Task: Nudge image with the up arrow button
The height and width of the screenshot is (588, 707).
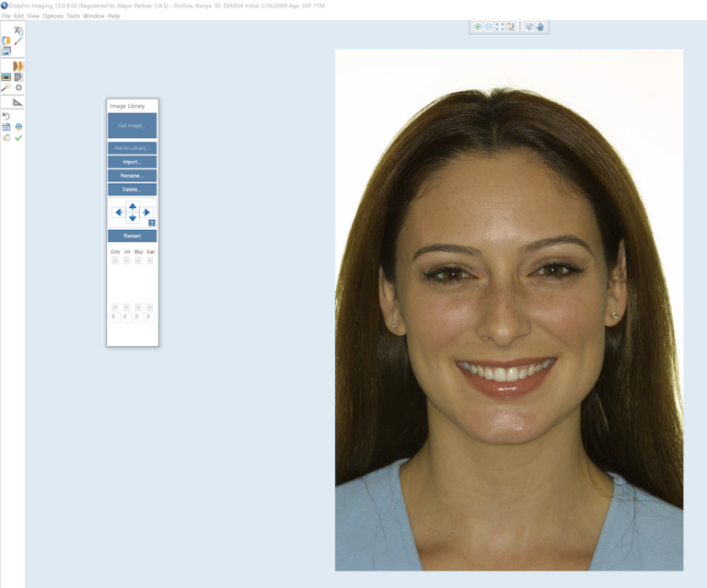Action: point(133,206)
